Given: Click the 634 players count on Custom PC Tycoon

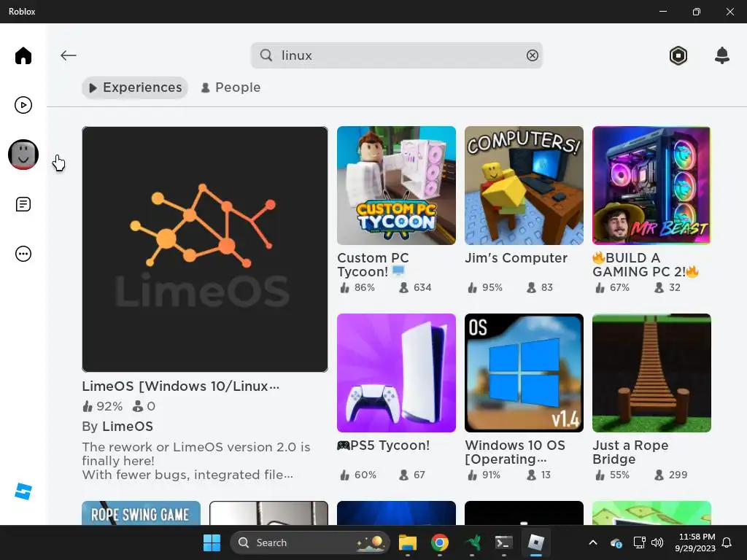Looking at the screenshot, I should click(x=415, y=287).
